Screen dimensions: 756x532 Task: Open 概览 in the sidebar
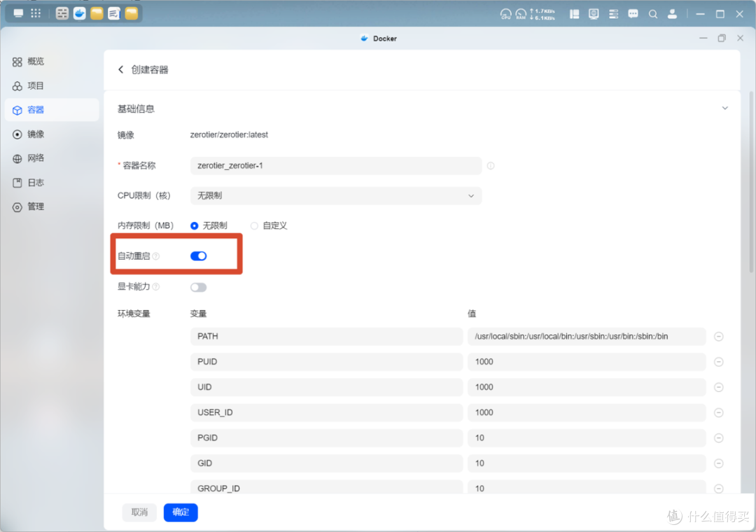point(52,62)
